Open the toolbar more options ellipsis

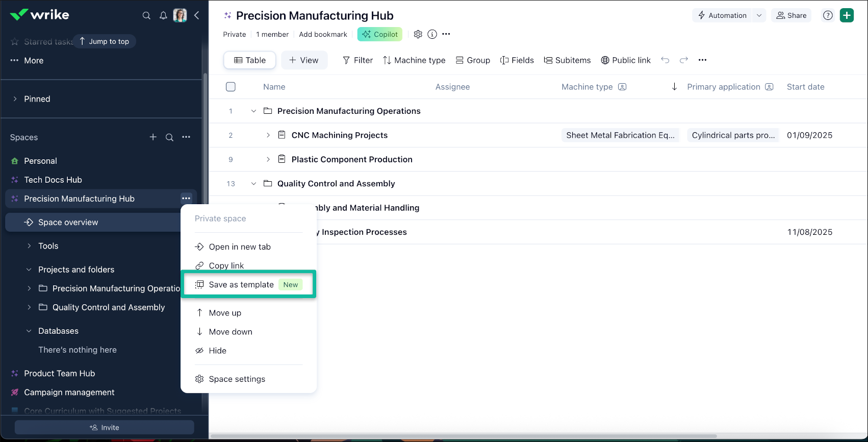[703, 60]
